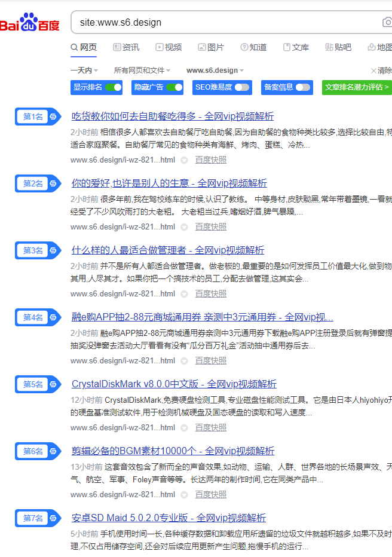Open the 文库 tab
The image size is (392, 557).
click(x=296, y=47)
